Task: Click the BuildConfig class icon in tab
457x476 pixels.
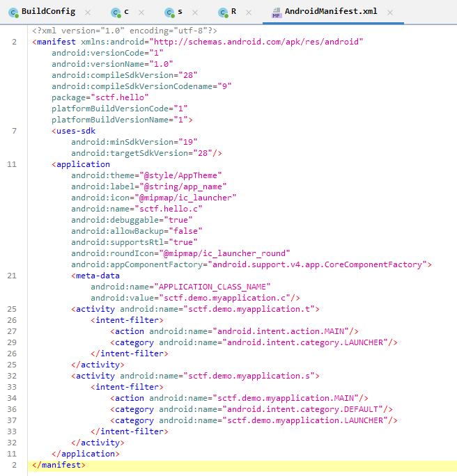Action: (x=13, y=13)
